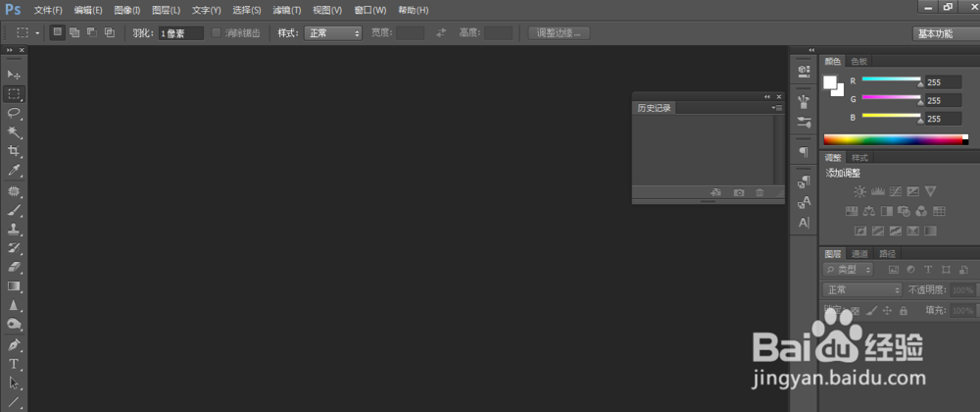Screen dimensions: 980x412
Task: Click the foreground color swatch
Action: 831,82
